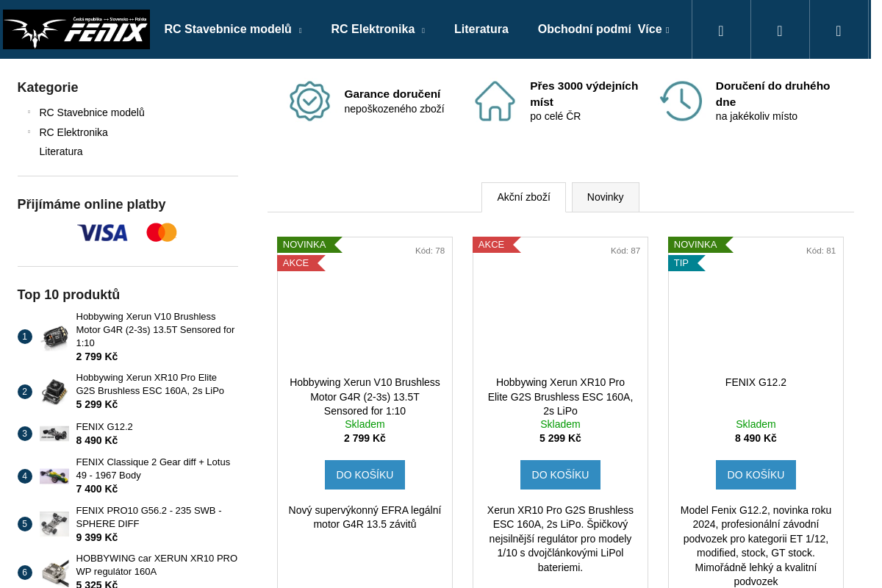Add Xerun V10 motor to cart
Screen dimensions: 882x588
[365, 475]
